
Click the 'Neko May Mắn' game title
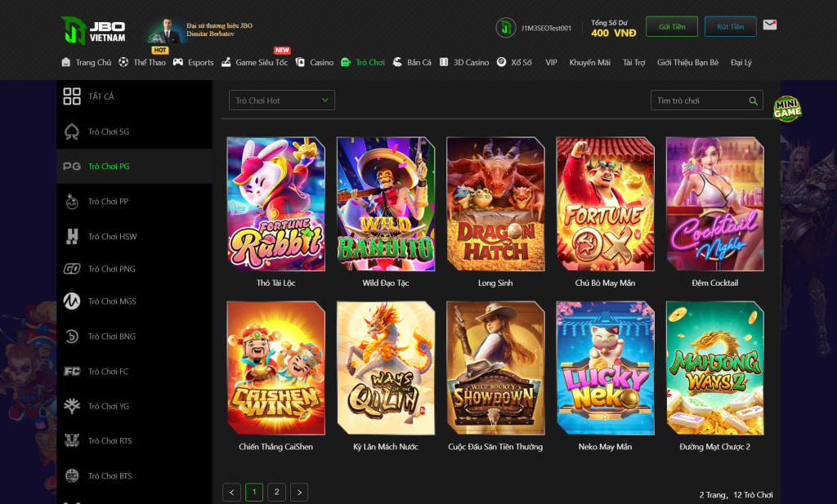pyautogui.click(x=606, y=447)
